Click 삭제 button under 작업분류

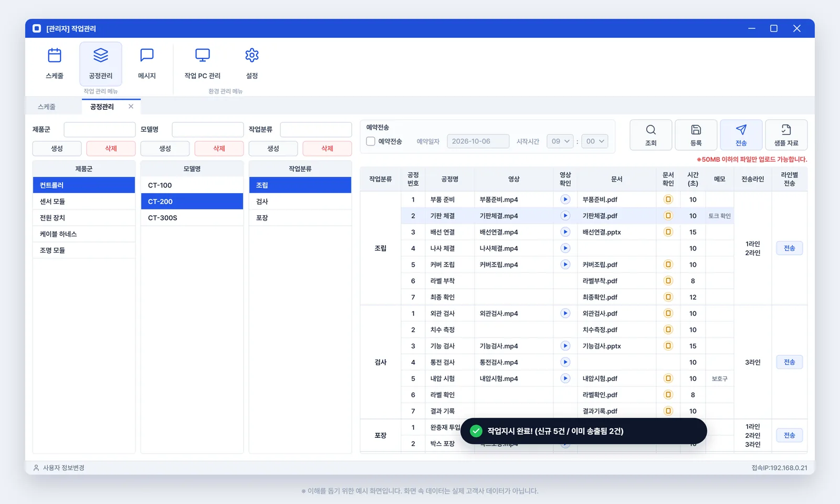[327, 149]
